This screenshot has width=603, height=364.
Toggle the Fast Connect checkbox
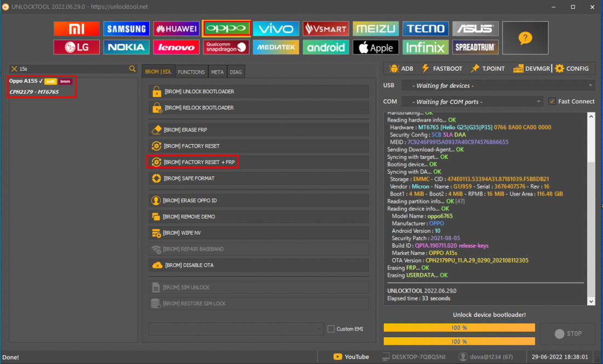pos(552,101)
